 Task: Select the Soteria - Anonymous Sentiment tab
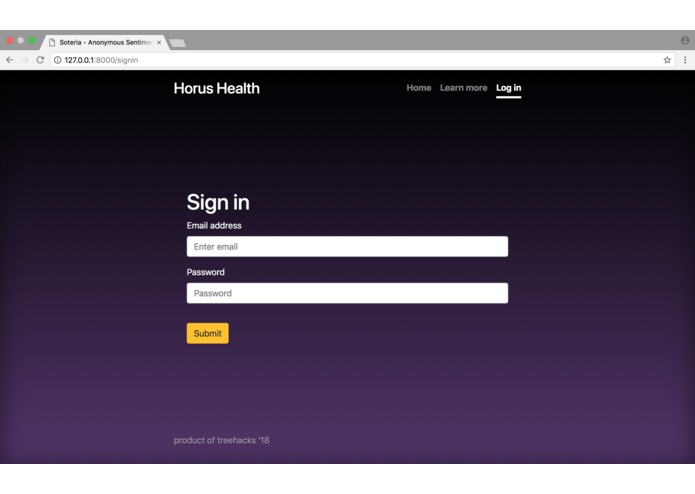[x=105, y=43]
